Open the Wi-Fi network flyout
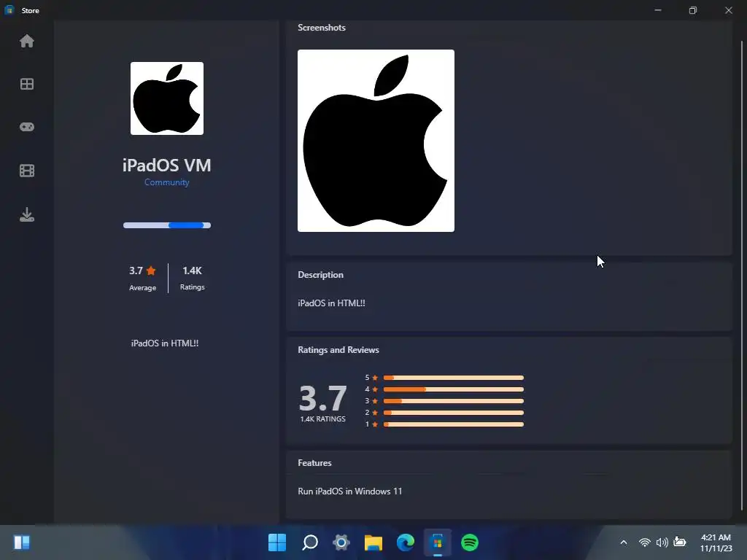This screenshot has width=747, height=560. pos(645,542)
